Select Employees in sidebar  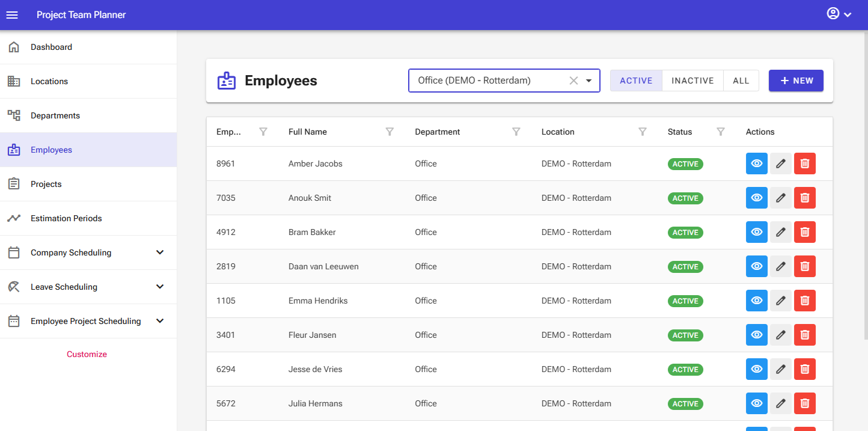pos(88,150)
